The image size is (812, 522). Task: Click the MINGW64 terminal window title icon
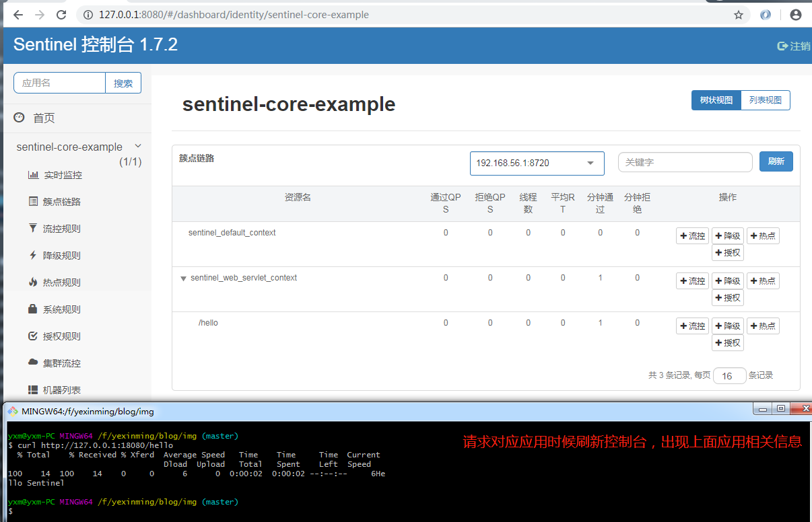[x=13, y=411]
